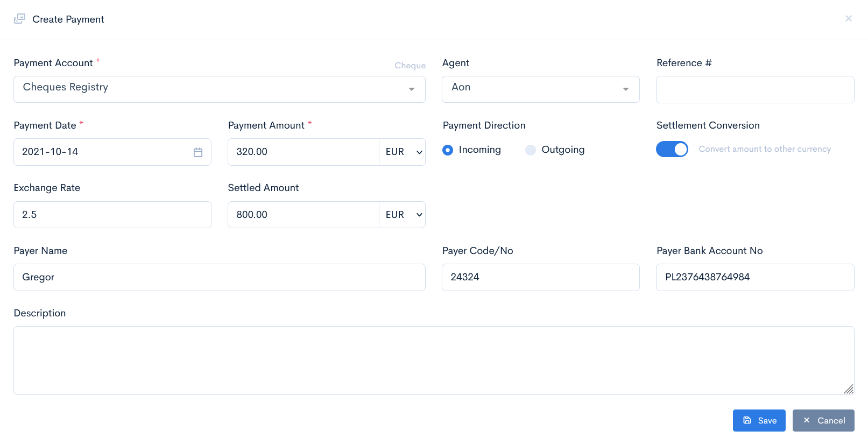Viewport: 868px width, 445px height.
Task: Disable the Settlement Conversion toggle
Action: (672, 149)
